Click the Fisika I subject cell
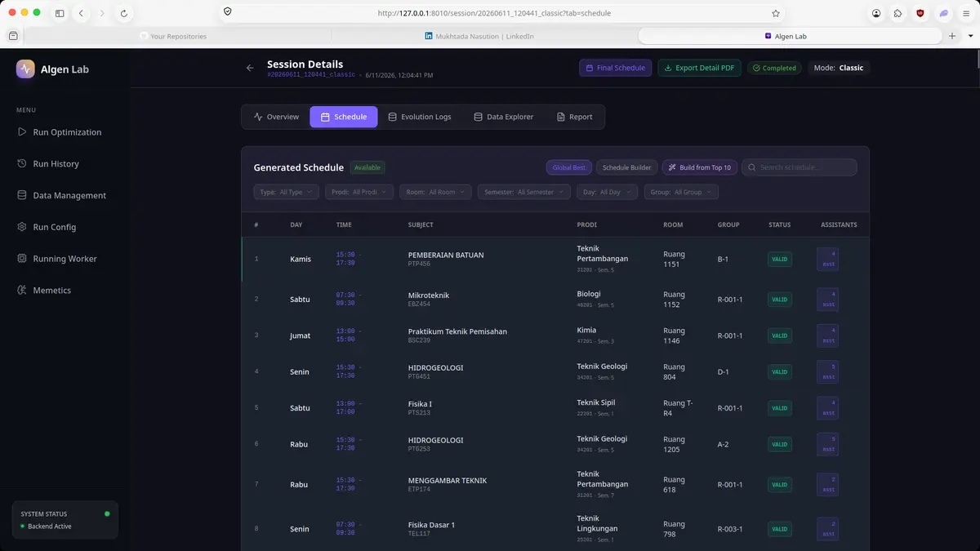Viewport: 980px width, 551px height. [x=420, y=407]
